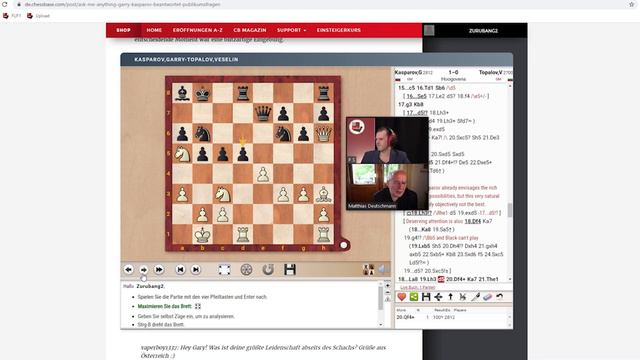The height and width of the screenshot is (360, 640).
Task: Step back one move with left arrow
Action: tap(129, 269)
